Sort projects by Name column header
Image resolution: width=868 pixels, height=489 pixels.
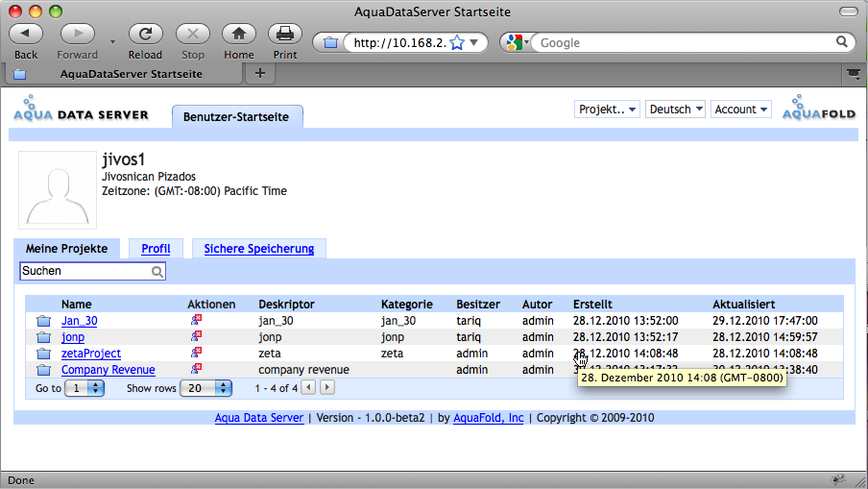click(77, 304)
